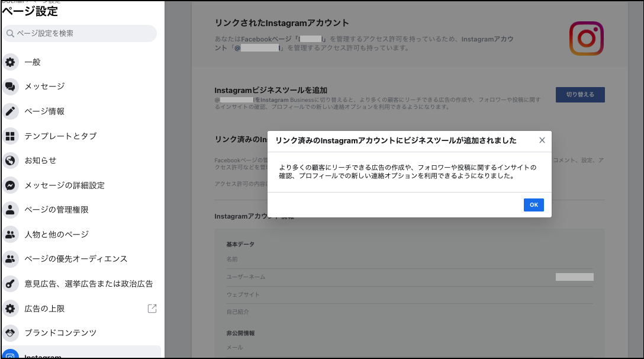
Task: Click the ユーザーネーム row label
Action: 246,277
